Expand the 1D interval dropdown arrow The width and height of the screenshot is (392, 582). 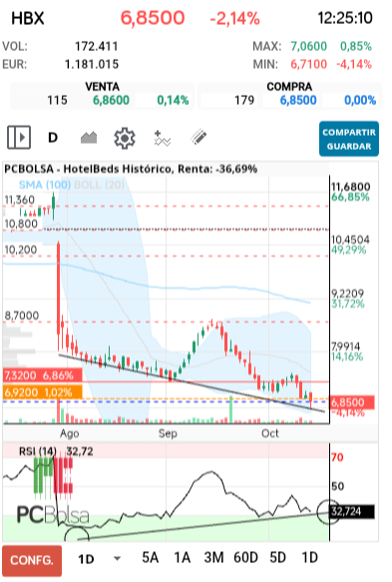click(117, 558)
